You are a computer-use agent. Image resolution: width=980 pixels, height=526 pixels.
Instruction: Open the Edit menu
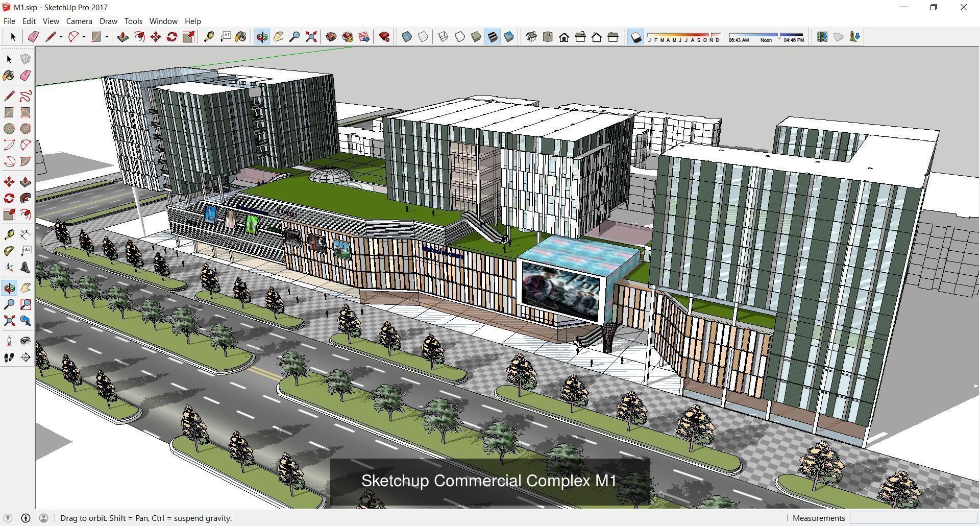(x=29, y=21)
